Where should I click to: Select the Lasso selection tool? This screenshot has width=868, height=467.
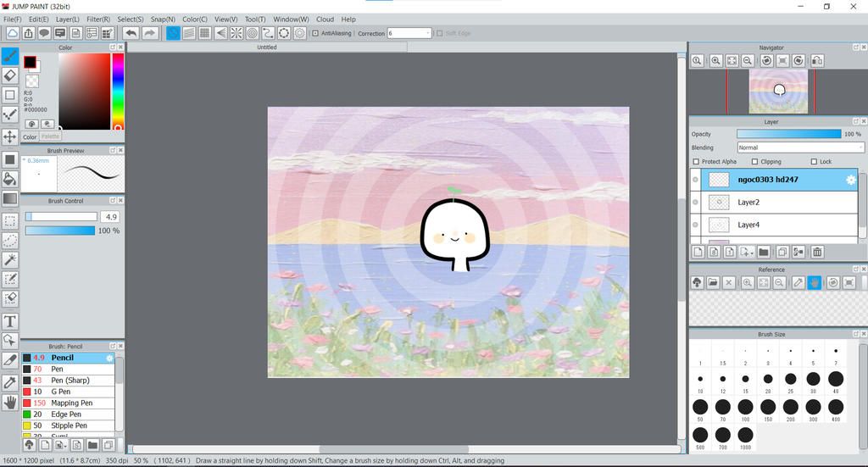pyautogui.click(x=10, y=241)
